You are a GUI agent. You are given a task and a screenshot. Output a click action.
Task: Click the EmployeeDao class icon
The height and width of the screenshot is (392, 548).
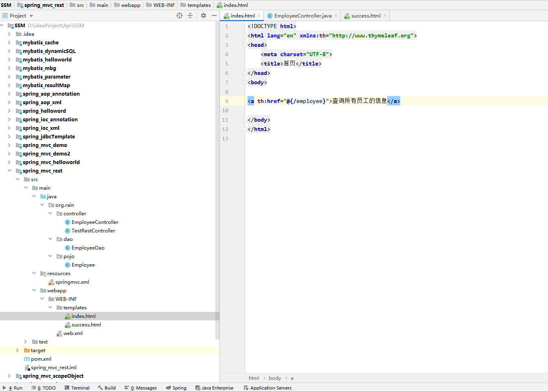pos(68,248)
